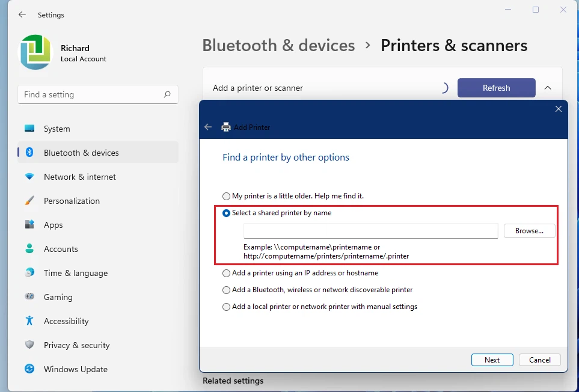Click the Next button
Image resolution: width=579 pixels, height=392 pixels.
coord(492,360)
